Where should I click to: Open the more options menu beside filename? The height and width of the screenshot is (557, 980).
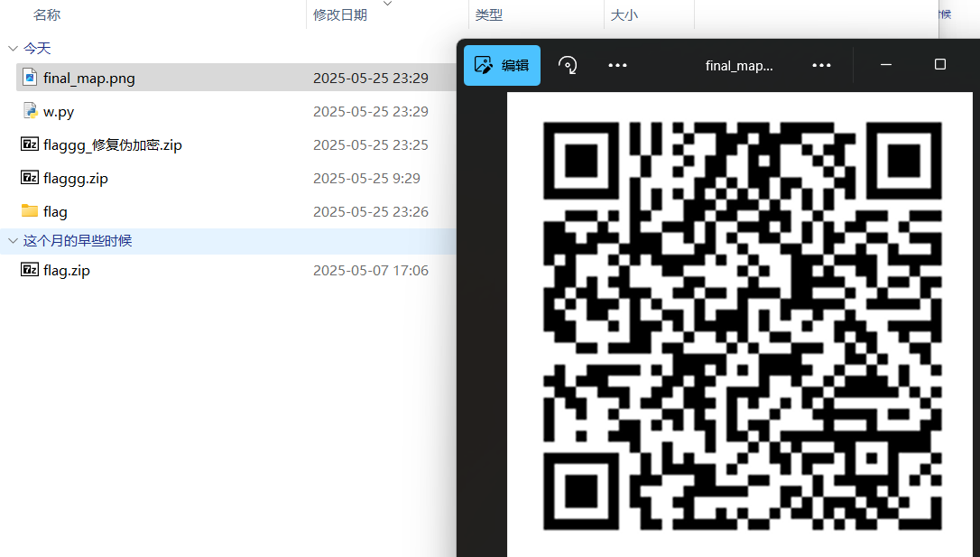tap(820, 65)
